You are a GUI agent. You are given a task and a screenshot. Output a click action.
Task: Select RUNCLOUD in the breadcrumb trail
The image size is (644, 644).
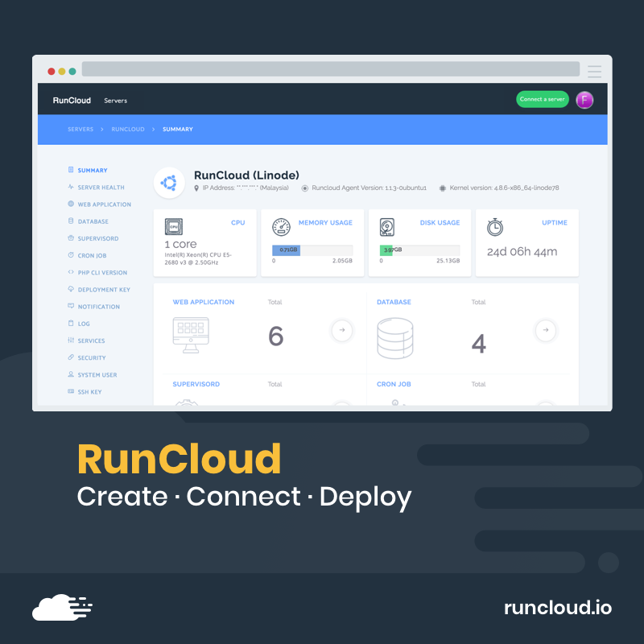click(128, 129)
